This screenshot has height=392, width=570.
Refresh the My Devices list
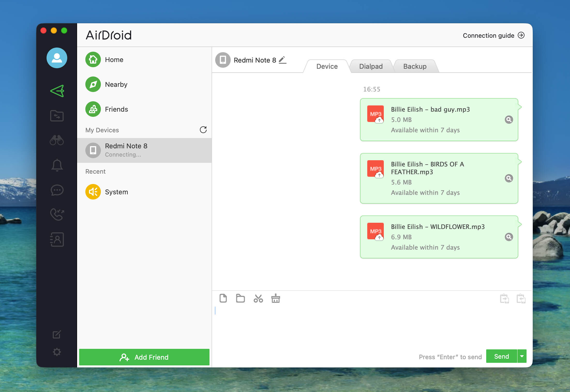click(203, 130)
